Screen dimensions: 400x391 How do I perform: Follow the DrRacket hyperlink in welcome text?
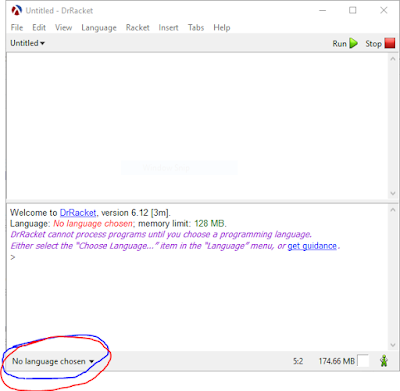(x=78, y=213)
